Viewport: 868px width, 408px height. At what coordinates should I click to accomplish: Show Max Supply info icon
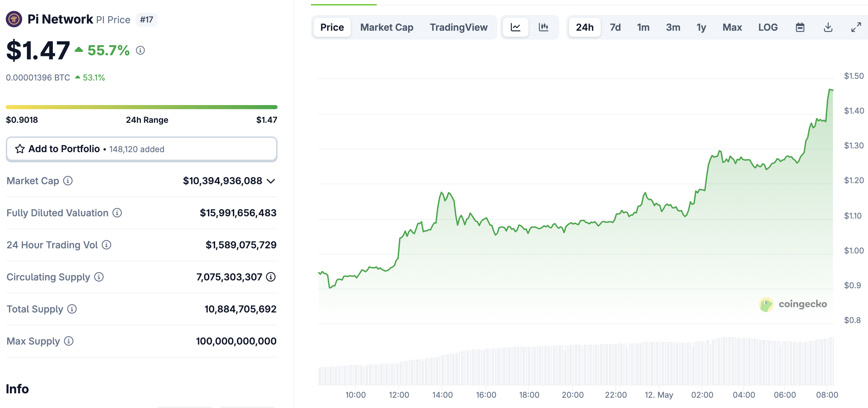click(69, 341)
